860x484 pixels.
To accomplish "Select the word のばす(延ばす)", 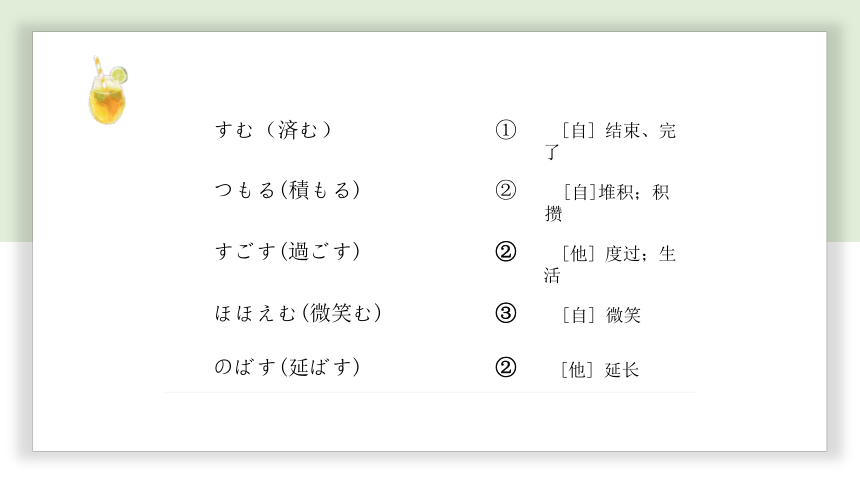I will click(287, 367).
